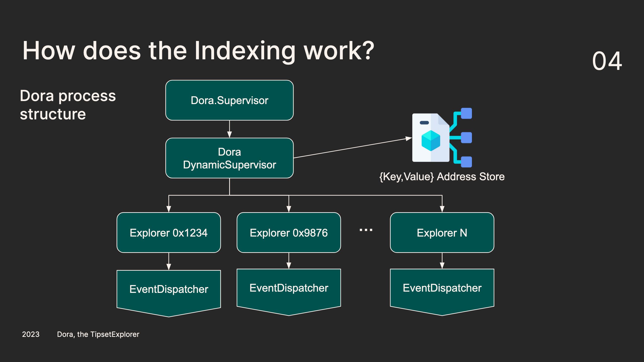Image resolution: width=644 pixels, height=362 pixels.
Task: Click footer text 'Dora, the TipsetExplorer'
Action: click(98, 334)
